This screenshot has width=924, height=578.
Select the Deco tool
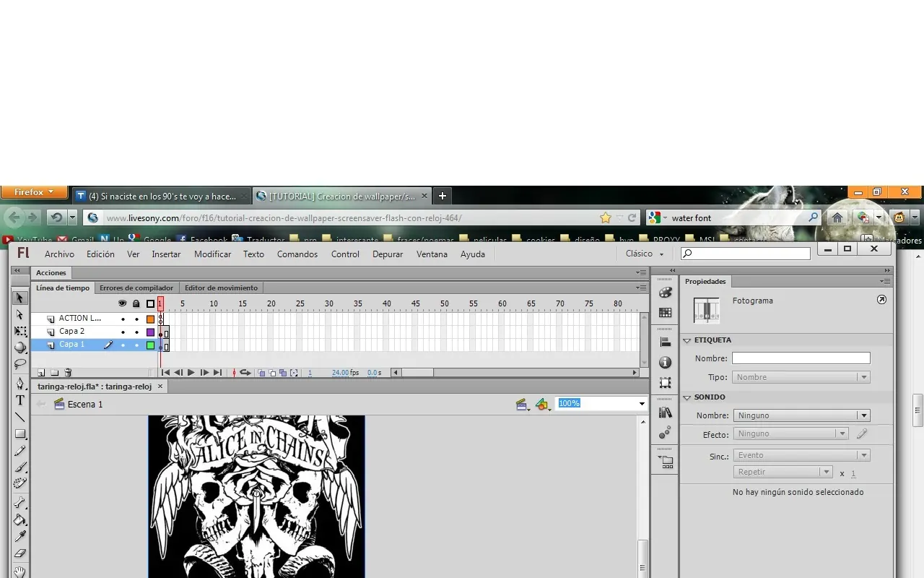pos(20,483)
